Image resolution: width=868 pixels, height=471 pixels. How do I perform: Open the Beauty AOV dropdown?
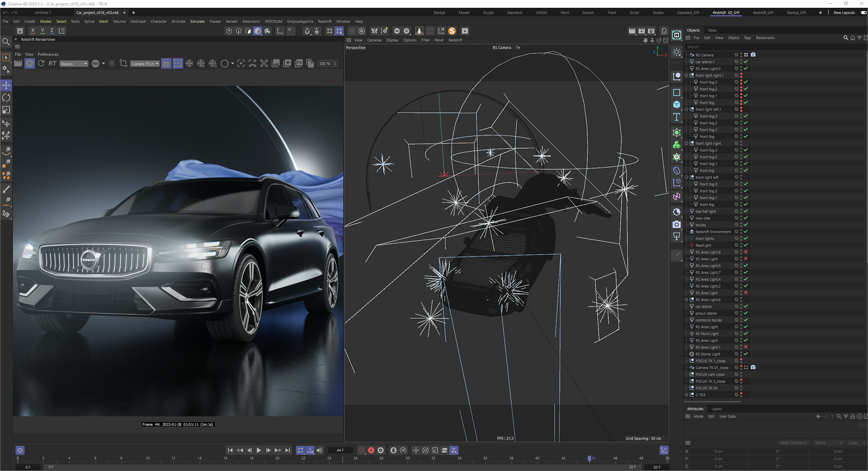click(74, 64)
